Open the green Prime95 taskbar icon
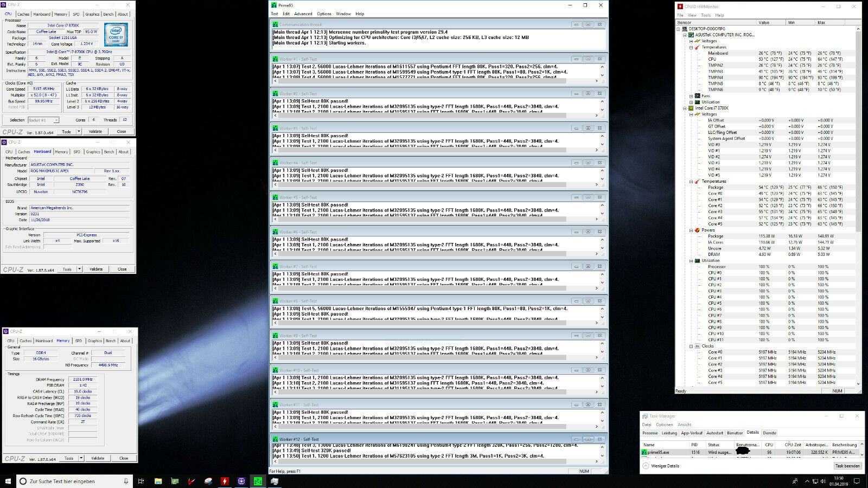 pyautogui.click(x=258, y=481)
